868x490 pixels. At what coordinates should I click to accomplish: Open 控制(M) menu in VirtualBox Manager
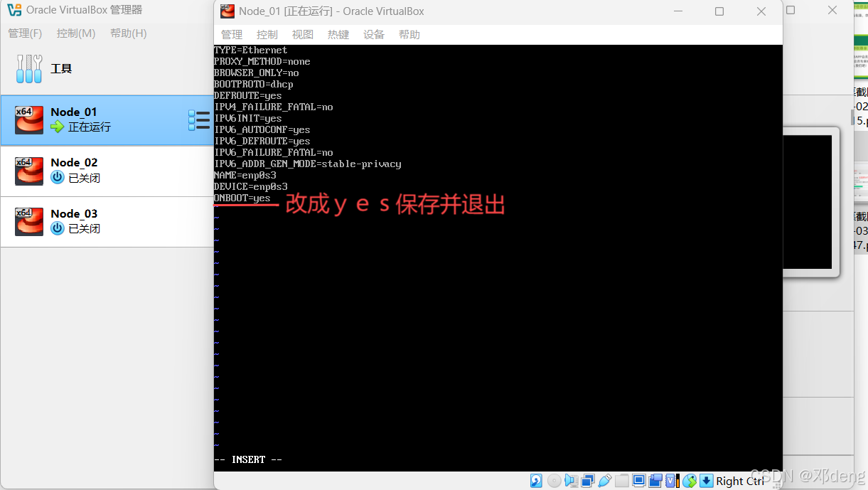(x=76, y=33)
